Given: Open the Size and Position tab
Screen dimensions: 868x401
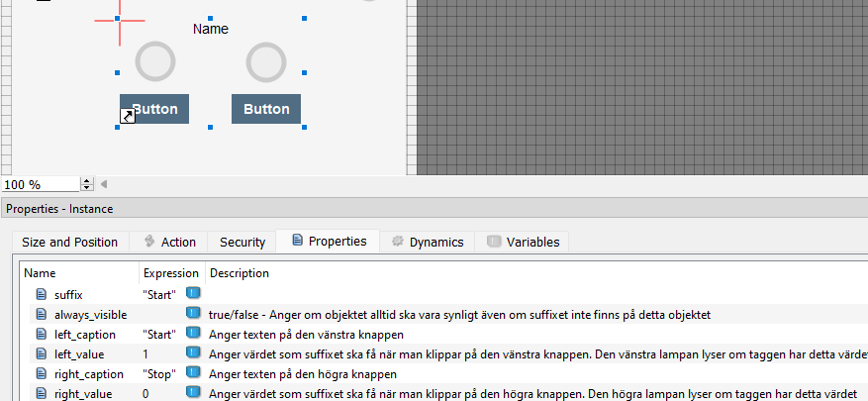Looking at the screenshot, I should (69, 242).
